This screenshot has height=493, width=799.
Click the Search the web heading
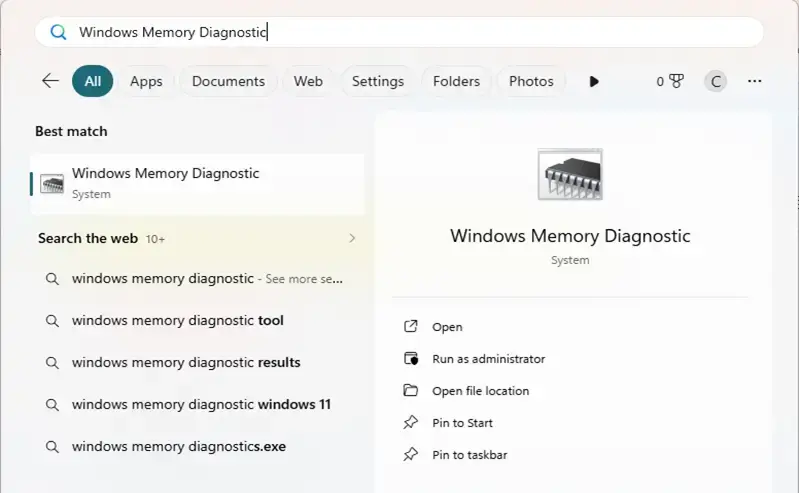pos(88,238)
